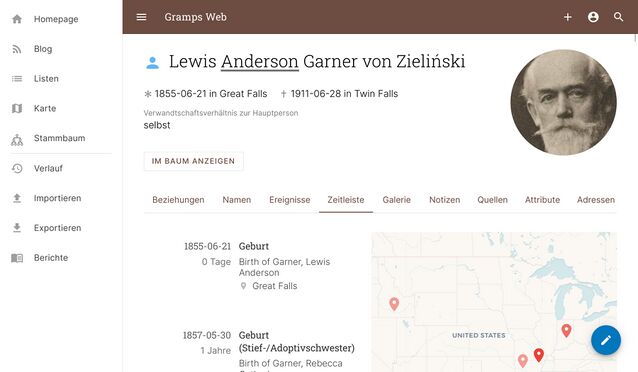Select the Zeitleiste tab

coord(346,200)
